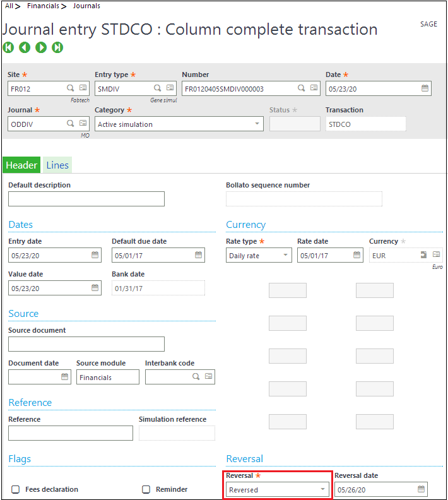This screenshot has width=448, height=500.
Task: Navigate to the Journals breadcrumb
Action: tap(86, 6)
